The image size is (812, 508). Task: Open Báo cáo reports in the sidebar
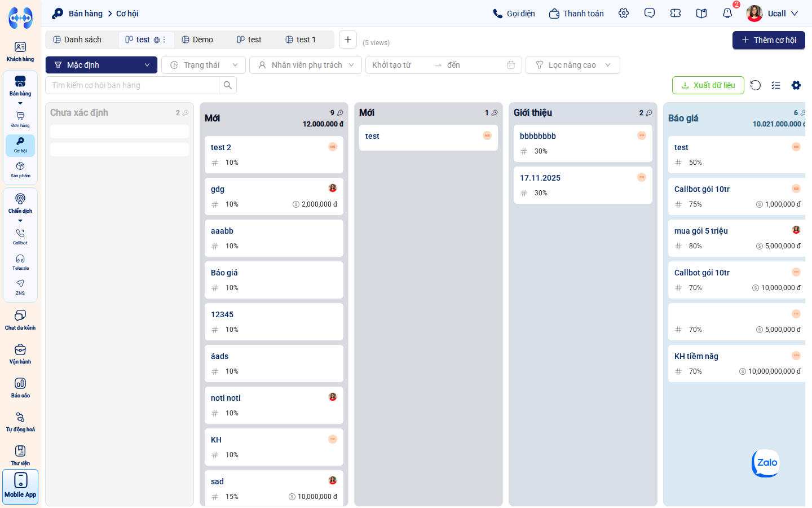coord(20,388)
